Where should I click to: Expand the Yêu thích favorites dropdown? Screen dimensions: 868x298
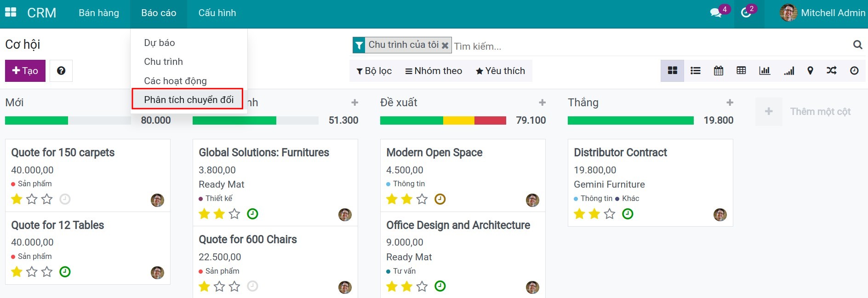tap(500, 71)
